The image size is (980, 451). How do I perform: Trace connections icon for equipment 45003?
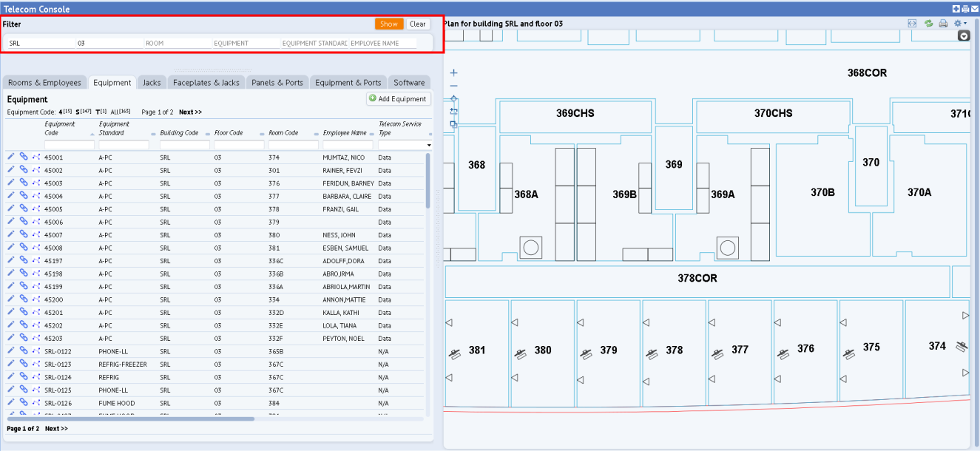click(x=36, y=183)
